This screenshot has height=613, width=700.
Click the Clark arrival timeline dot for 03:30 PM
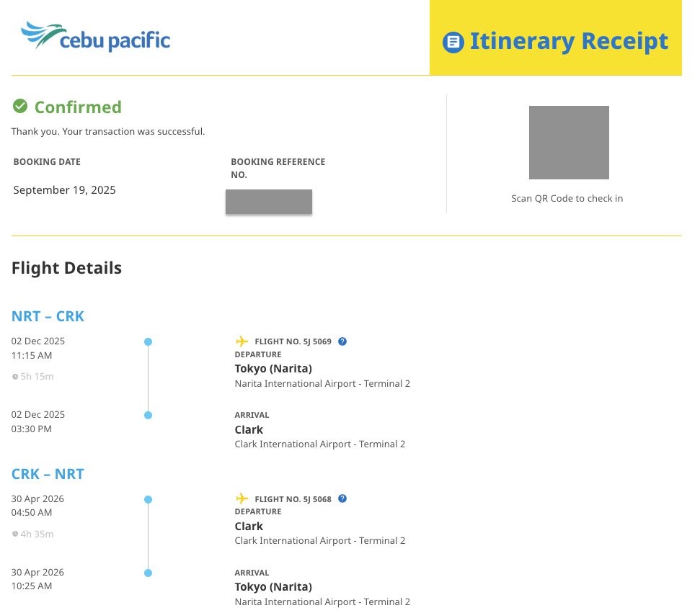(x=148, y=415)
